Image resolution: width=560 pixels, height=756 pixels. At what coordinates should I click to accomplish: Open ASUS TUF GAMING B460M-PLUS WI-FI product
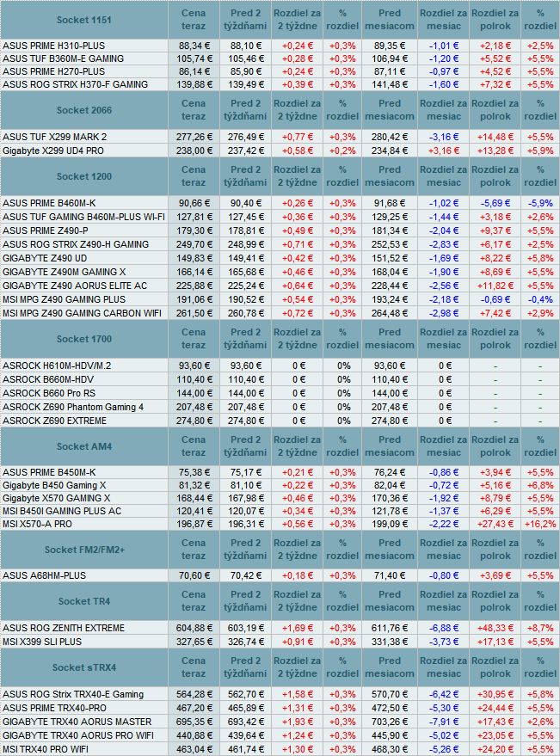83,218
